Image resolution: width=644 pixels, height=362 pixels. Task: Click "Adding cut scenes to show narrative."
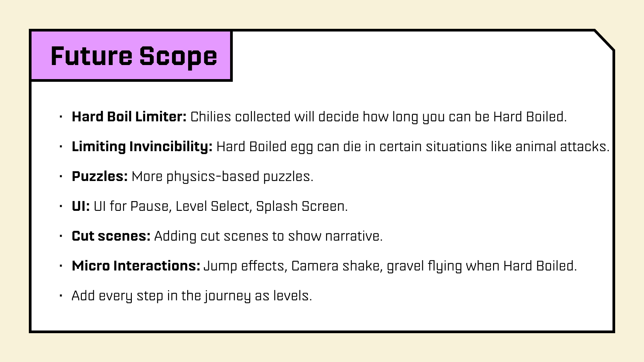coord(268,236)
